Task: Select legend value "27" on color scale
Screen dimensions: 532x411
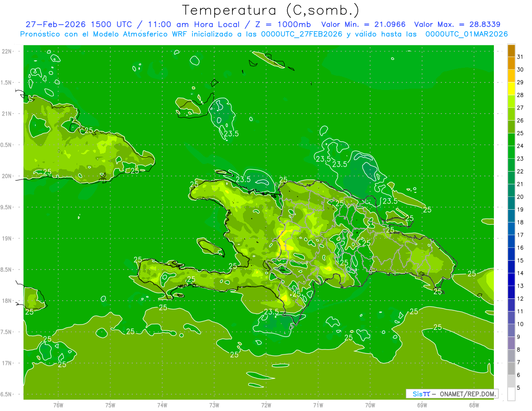Action: (x=520, y=108)
